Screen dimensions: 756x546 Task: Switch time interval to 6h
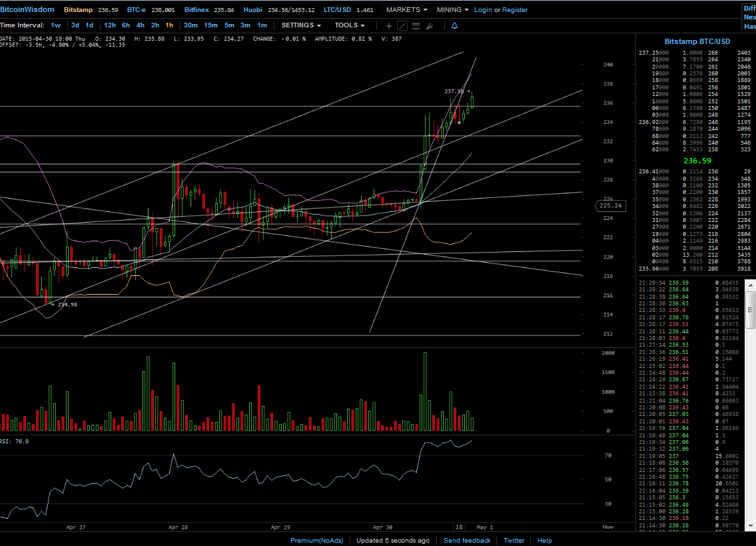tap(126, 25)
